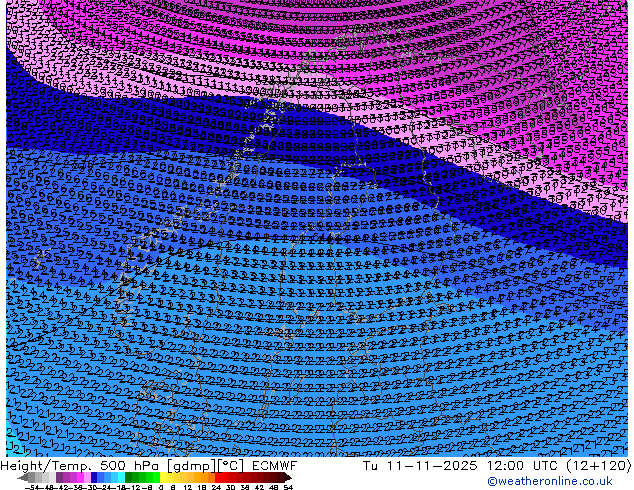The image size is (634, 490).
Task: Click the '24' legend scale value
Action: click(216, 487)
